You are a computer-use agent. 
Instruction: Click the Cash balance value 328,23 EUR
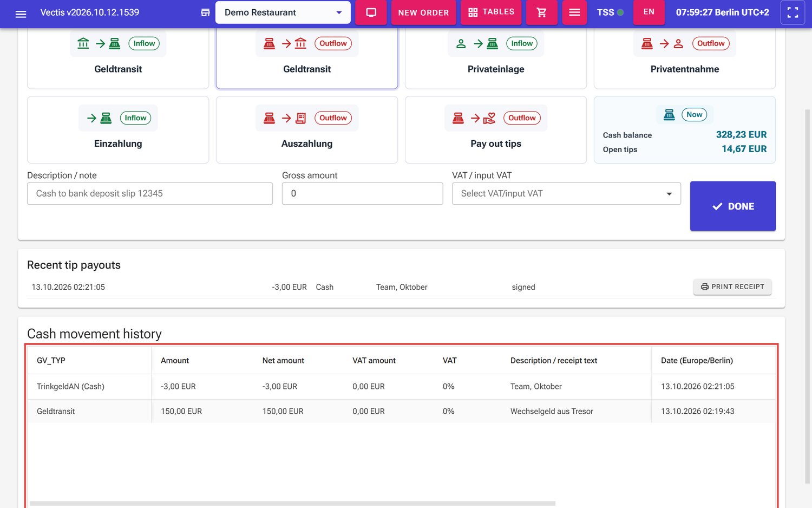pyautogui.click(x=741, y=135)
